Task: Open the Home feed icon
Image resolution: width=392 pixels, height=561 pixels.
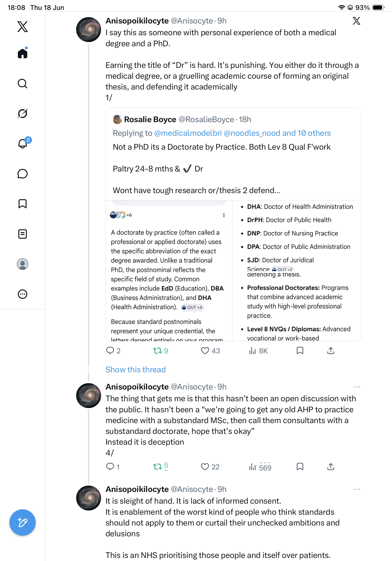Action: (23, 53)
